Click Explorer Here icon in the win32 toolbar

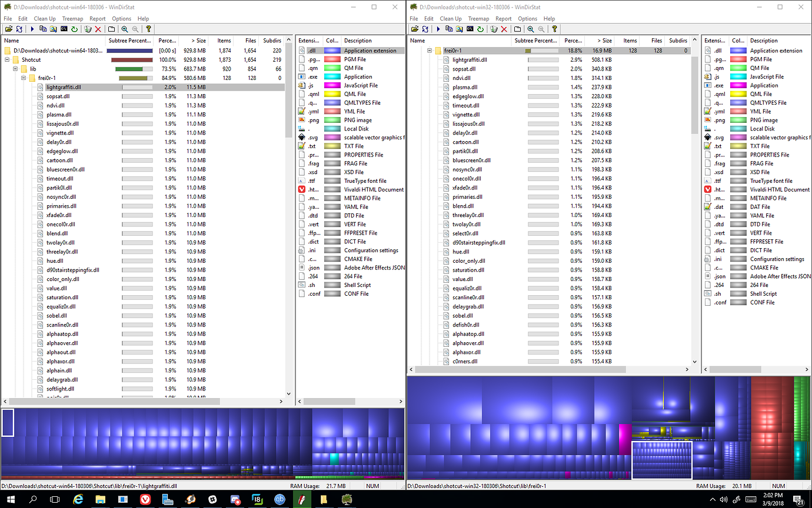pyautogui.click(x=459, y=29)
